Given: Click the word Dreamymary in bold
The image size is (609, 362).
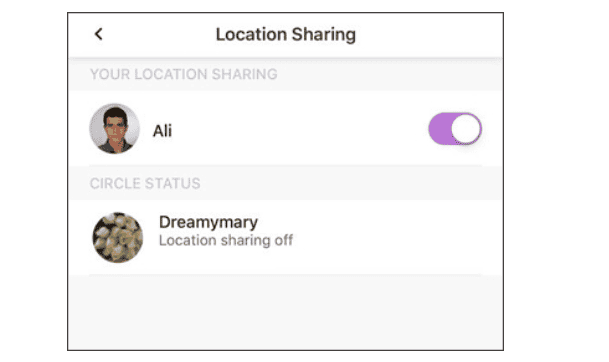Looking at the screenshot, I should point(208,223).
